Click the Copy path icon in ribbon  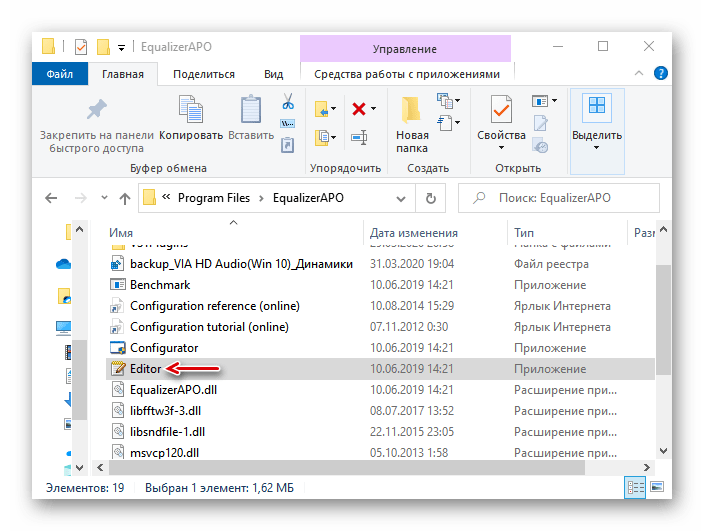[x=287, y=123]
